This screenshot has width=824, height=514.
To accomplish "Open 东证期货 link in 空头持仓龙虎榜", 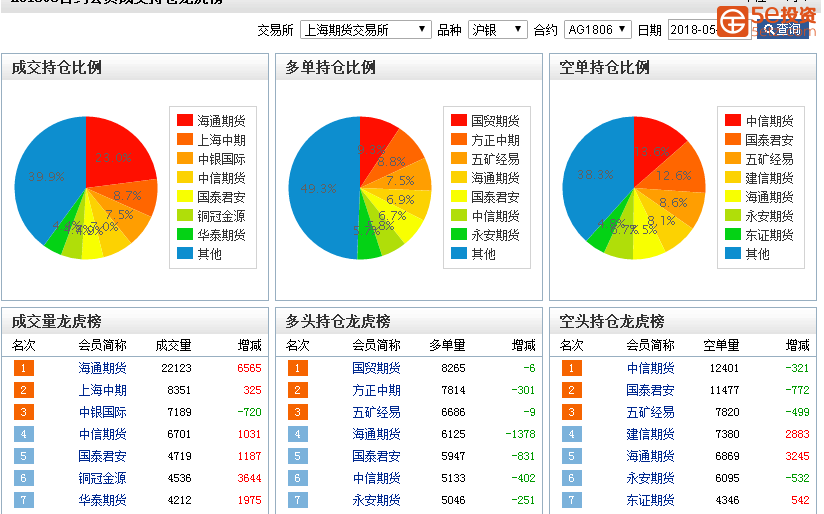I will click(651, 500).
